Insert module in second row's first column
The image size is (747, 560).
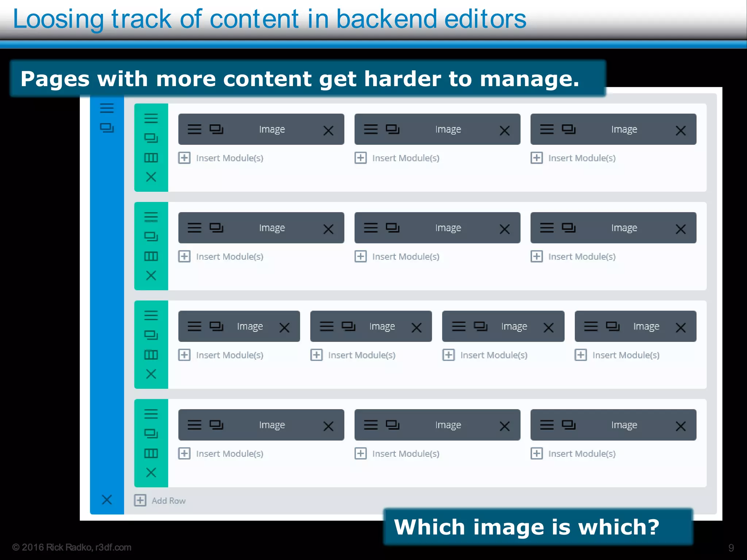[221, 256]
